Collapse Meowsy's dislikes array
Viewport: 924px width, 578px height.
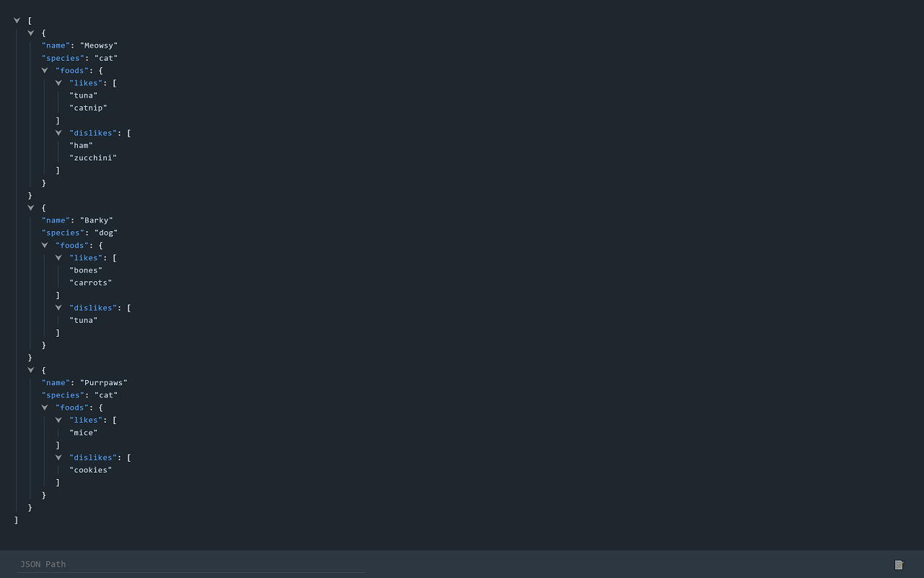(x=58, y=132)
